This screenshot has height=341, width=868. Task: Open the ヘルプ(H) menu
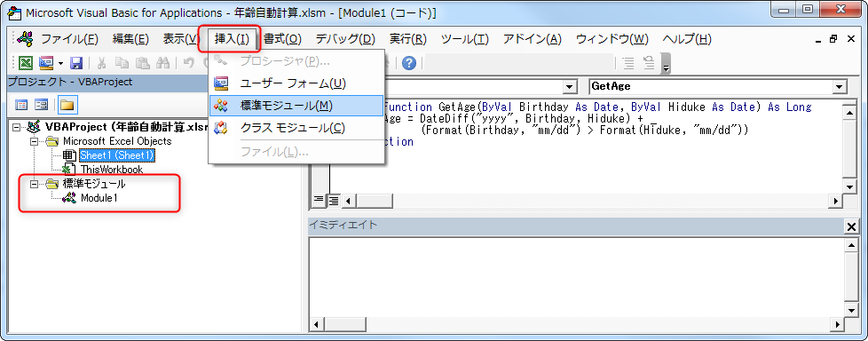[687, 39]
